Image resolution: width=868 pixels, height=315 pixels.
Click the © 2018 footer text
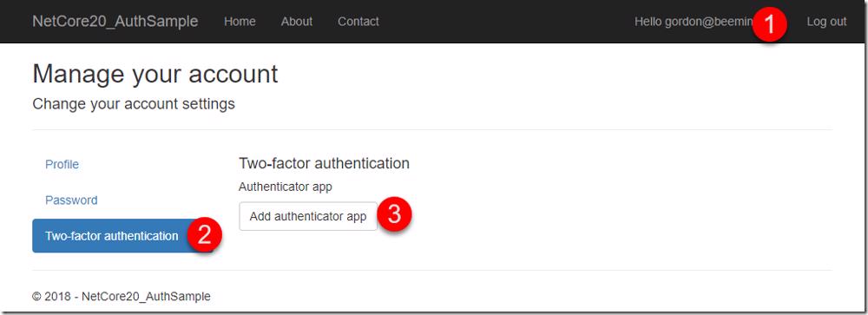click(x=122, y=297)
